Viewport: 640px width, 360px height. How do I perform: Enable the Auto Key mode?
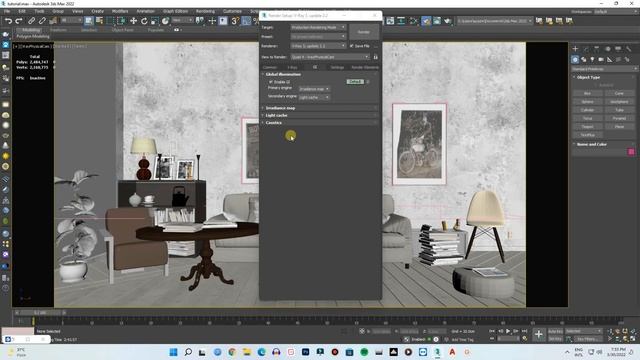coord(555,331)
